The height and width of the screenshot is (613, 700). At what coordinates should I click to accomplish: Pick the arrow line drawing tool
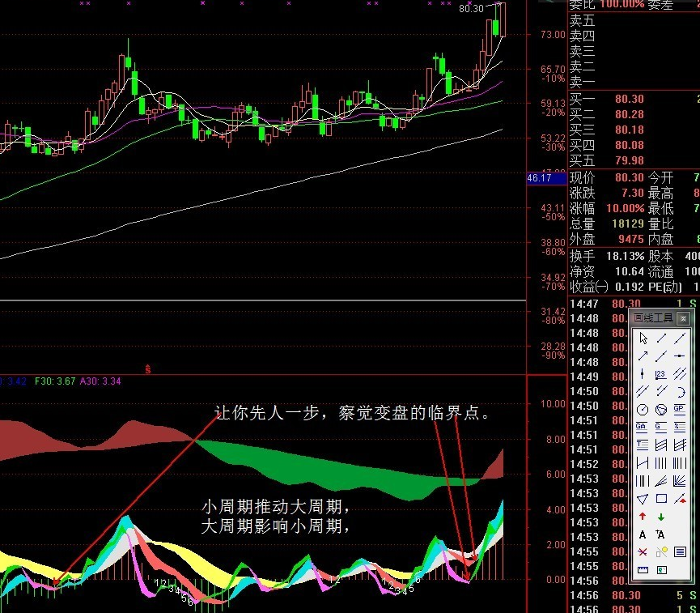point(643,355)
